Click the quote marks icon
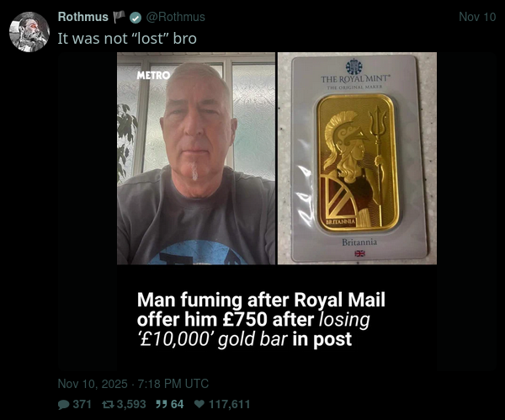This screenshot has height=420, width=505. coord(161,404)
